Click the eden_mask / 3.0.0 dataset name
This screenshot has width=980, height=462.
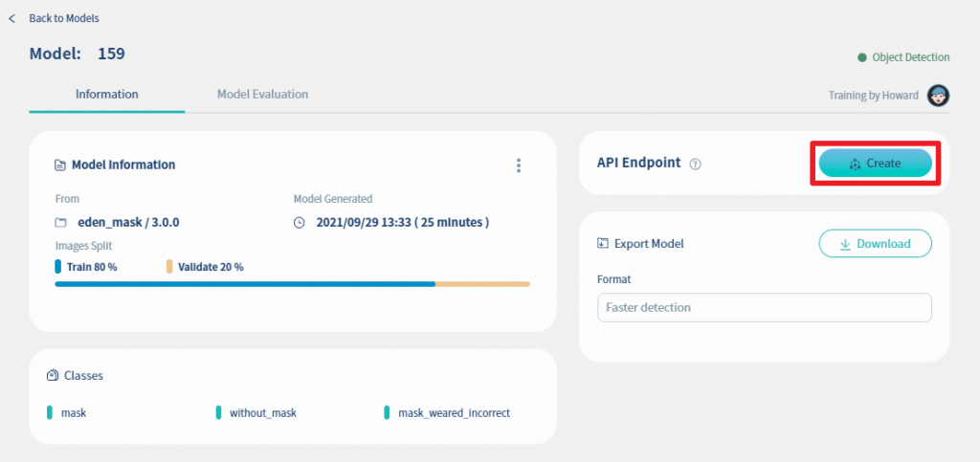129,222
